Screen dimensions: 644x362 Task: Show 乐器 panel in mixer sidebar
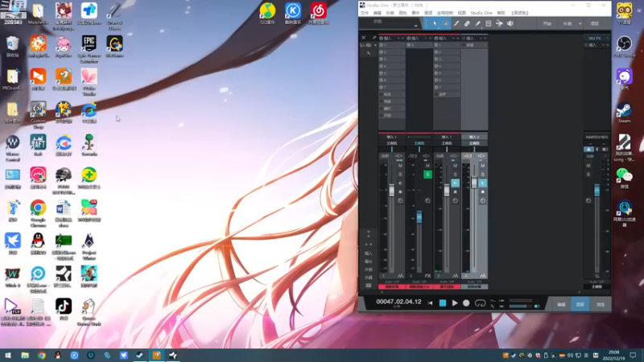point(369,278)
